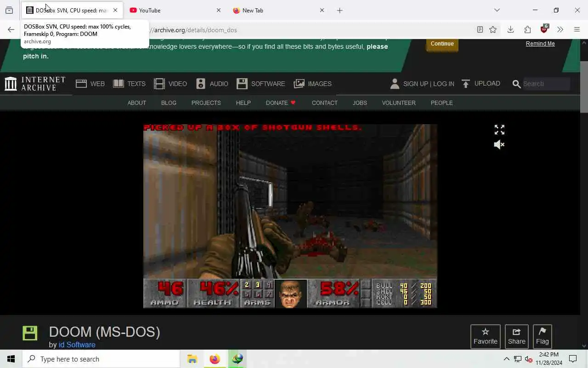Open Firefox from the taskbar
588x368 pixels.
point(215,359)
